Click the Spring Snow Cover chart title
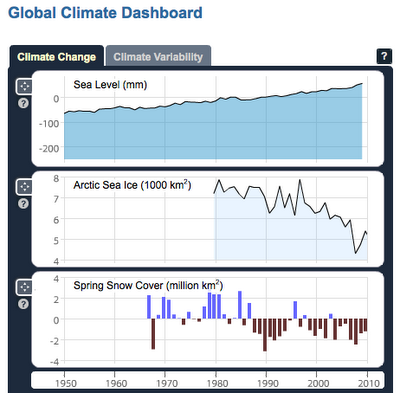This screenshot has width=400, height=393. click(x=148, y=285)
